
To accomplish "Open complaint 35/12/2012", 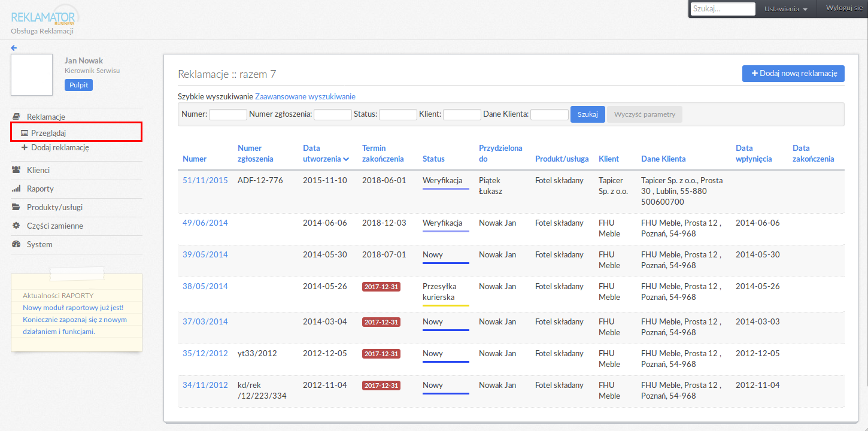I will pyautogui.click(x=205, y=353).
